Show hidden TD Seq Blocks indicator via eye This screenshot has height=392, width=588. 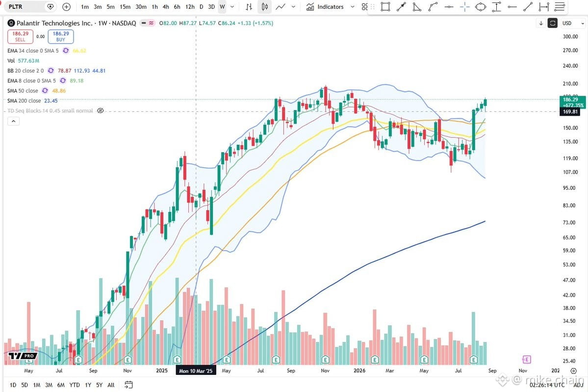click(100, 111)
